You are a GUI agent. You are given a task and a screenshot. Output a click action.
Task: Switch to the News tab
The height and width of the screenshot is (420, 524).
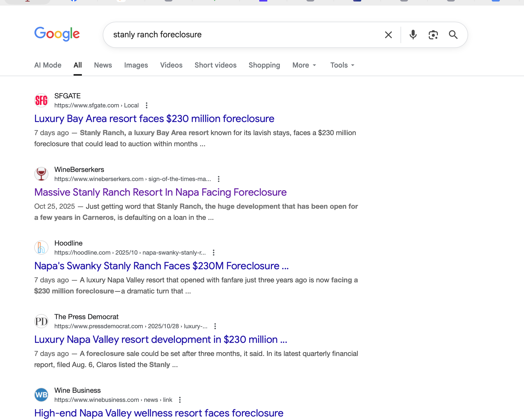click(103, 65)
